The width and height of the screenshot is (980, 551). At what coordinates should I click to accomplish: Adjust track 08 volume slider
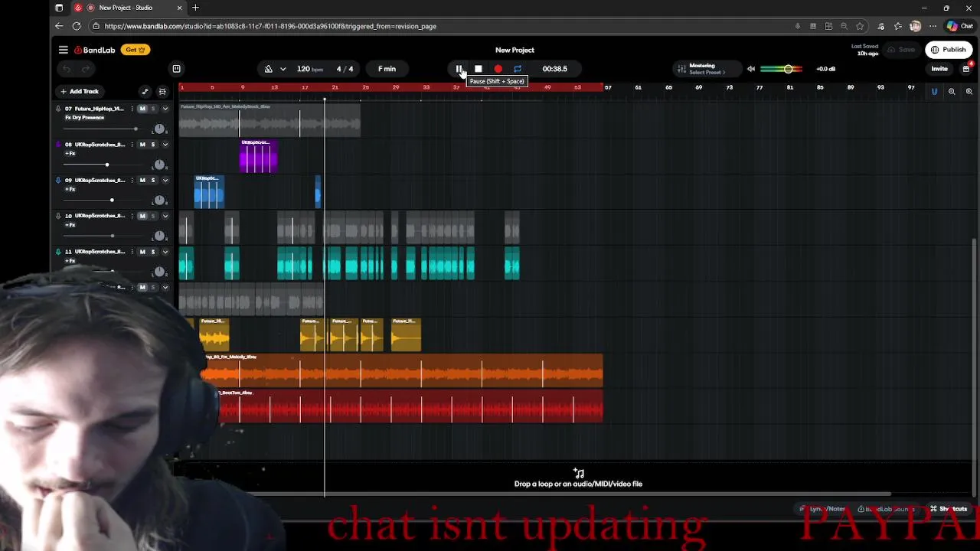(x=107, y=165)
